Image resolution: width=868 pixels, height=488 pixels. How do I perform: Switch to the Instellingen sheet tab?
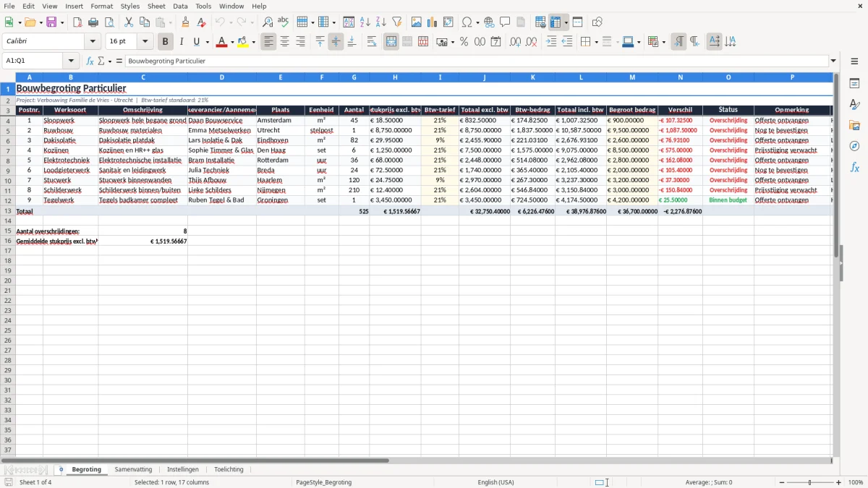pyautogui.click(x=183, y=470)
